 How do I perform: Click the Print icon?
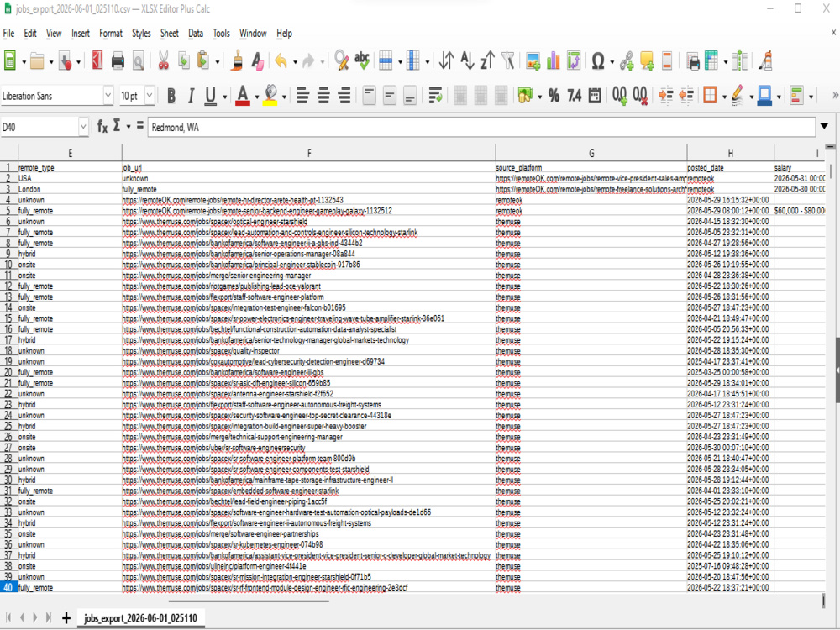pos(118,61)
